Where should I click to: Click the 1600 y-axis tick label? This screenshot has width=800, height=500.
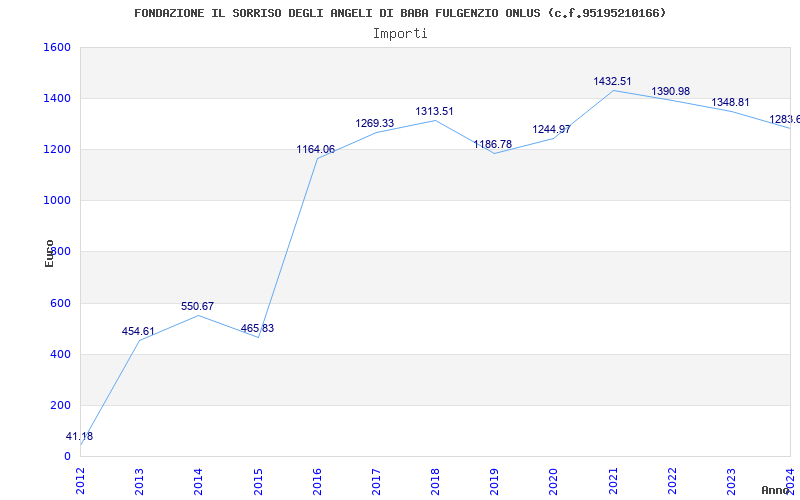(x=57, y=47)
